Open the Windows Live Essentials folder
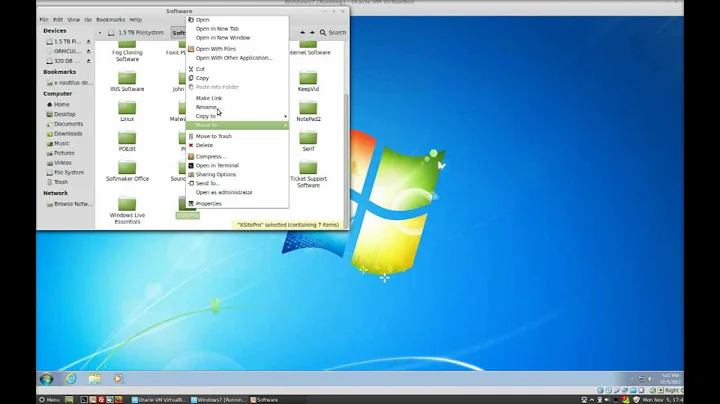This screenshot has height=404, width=720. click(127, 211)
